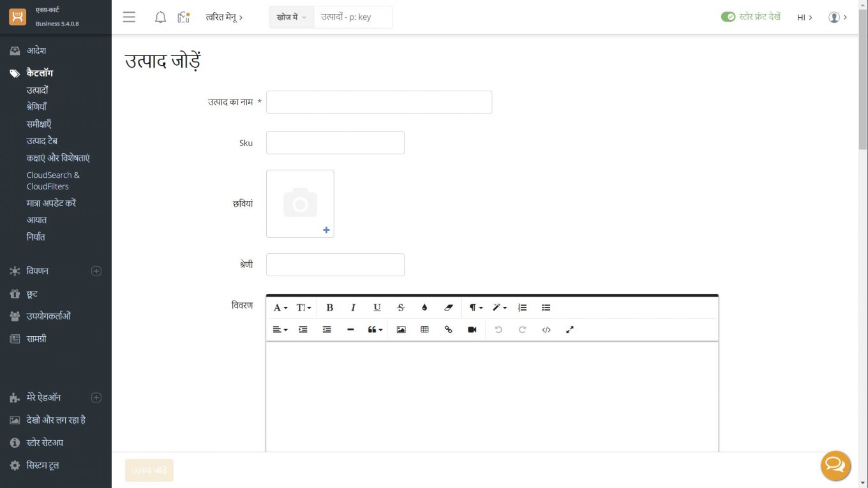This screenshot has width=868, height=488.
Task: Add a product image via the plus thumbnail
Action: [x=325, y=230]
